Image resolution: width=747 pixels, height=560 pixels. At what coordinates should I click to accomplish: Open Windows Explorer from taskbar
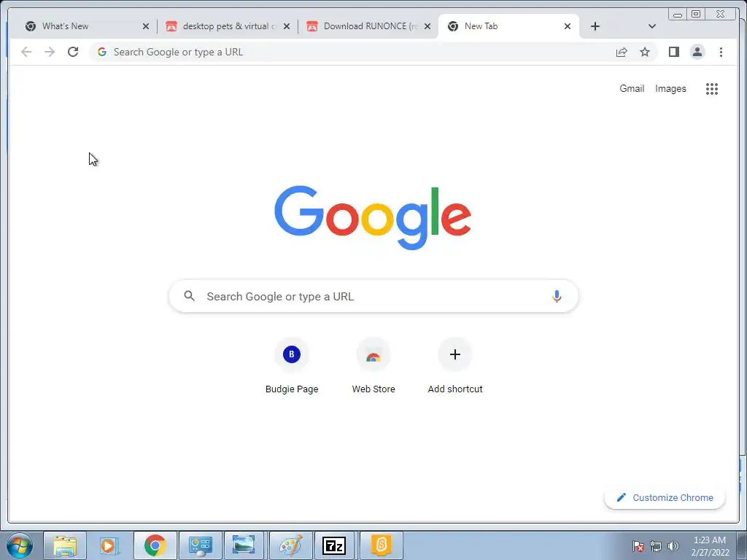pos(65,545)
